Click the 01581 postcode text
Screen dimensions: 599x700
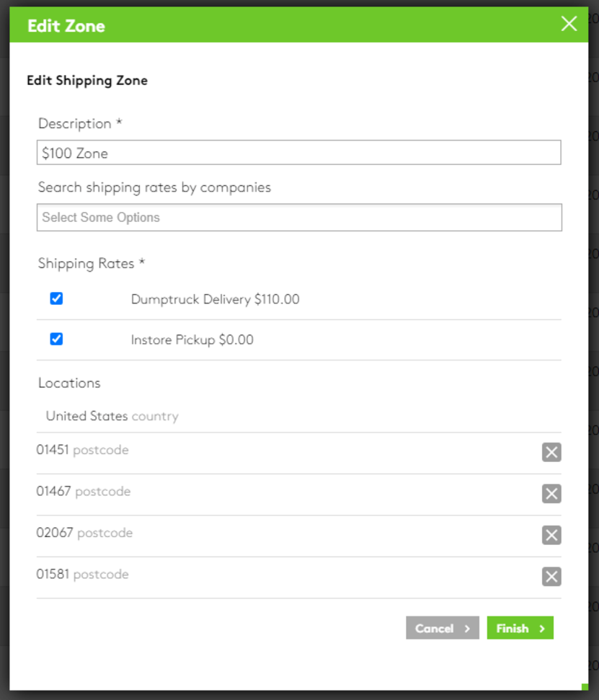tap(83, 574)
